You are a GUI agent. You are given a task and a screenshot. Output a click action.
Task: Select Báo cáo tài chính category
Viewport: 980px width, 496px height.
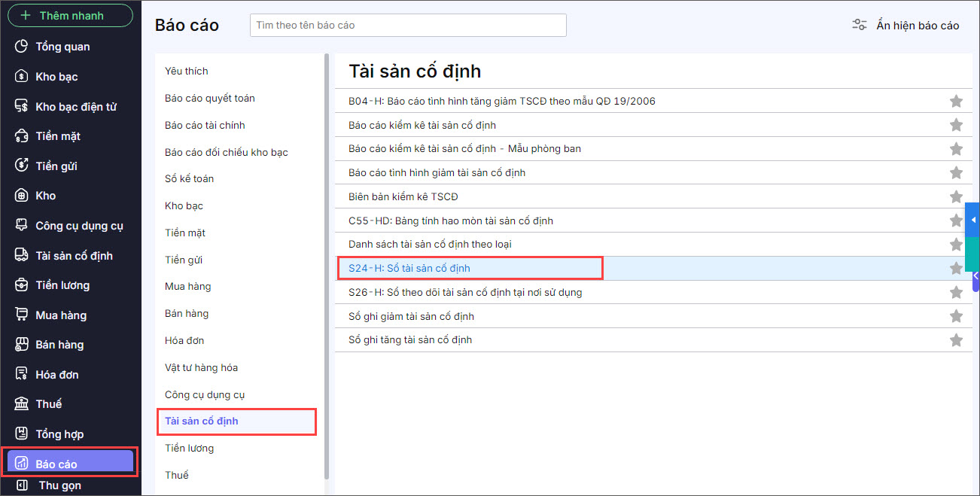(205, 125)
